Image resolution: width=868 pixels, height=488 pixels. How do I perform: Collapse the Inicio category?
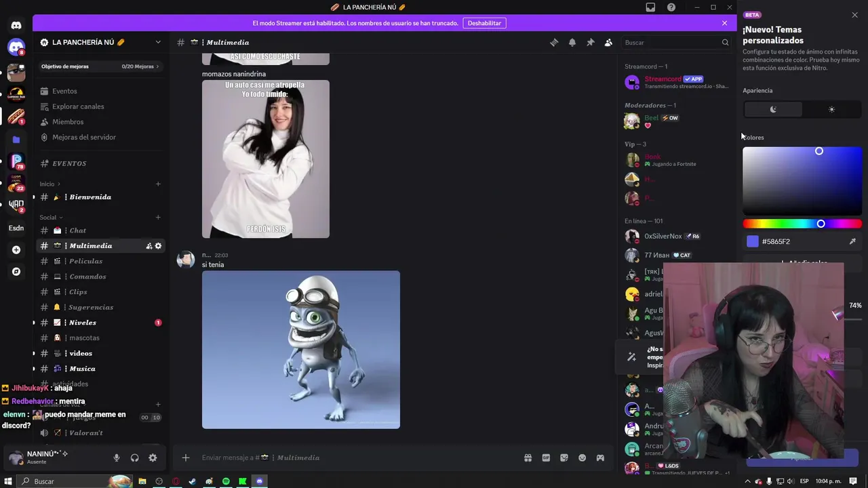click(x=50, y=184)
